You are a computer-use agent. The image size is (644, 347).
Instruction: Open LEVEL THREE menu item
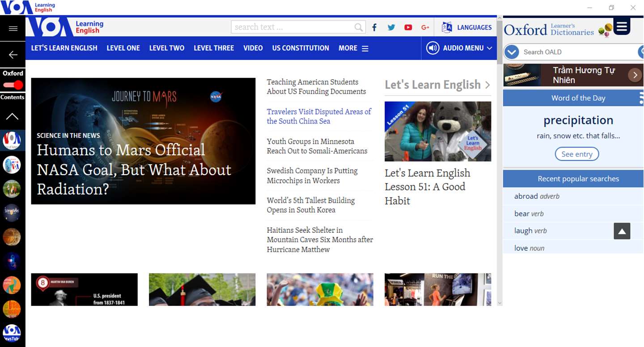tap(214, 48)
